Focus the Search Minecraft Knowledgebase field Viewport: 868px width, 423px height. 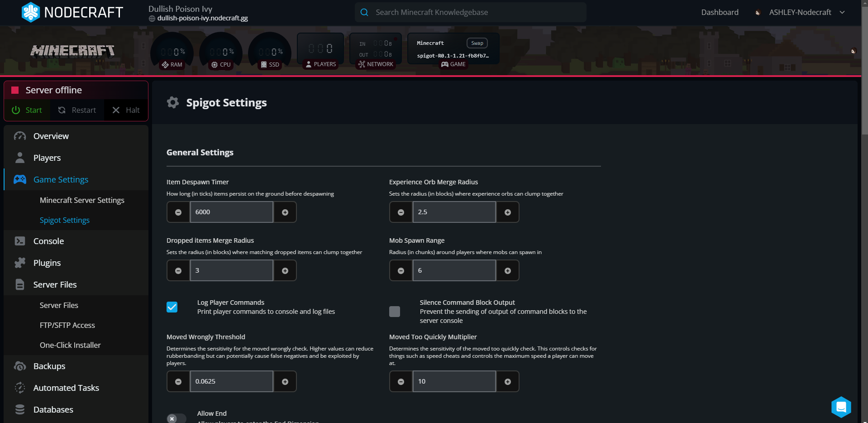(x=471, y=12)
